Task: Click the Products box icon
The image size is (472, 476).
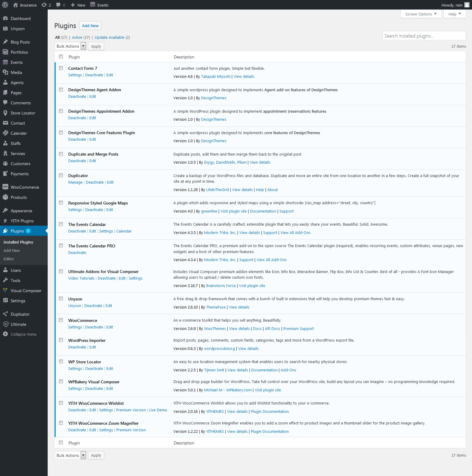Action: coord(5,197)
